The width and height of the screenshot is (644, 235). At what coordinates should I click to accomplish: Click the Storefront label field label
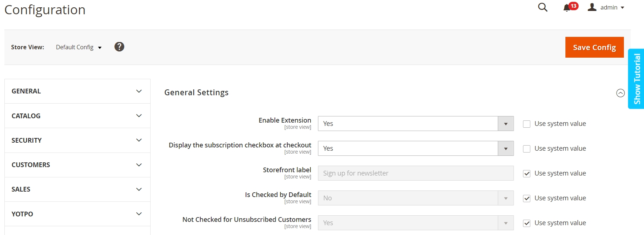point(287,170)
